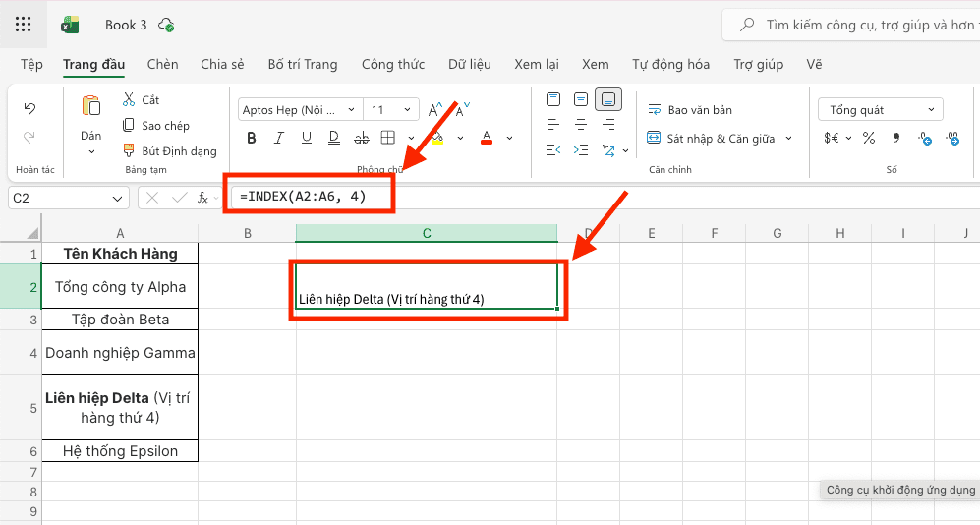The image size is (980, 525).
Task: Click the Insert Function fx icon
Action: 202,199
